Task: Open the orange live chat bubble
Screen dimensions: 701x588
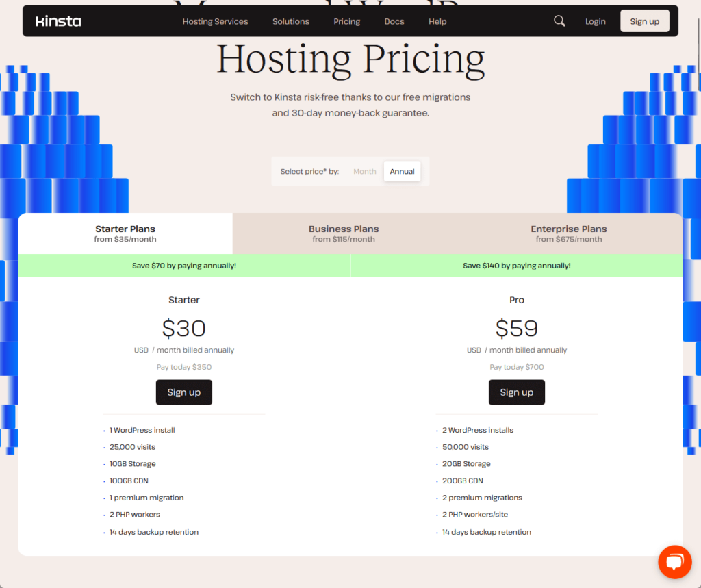Action: pos(674,561)
